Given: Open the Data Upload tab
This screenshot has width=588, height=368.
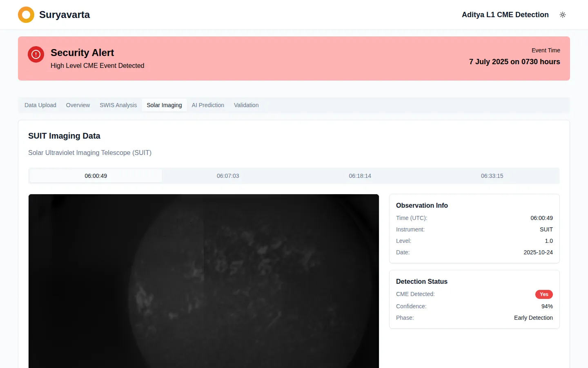Looking at the screenshot, I should pyautogui.click(x=40, y=105).
